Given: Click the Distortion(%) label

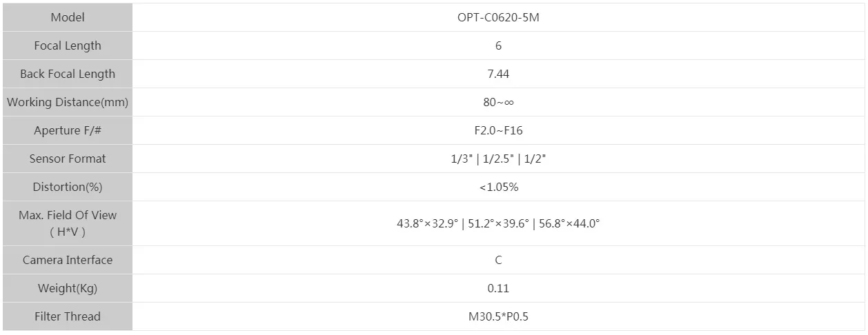Looking at the screenshot, I should [68, 187].
